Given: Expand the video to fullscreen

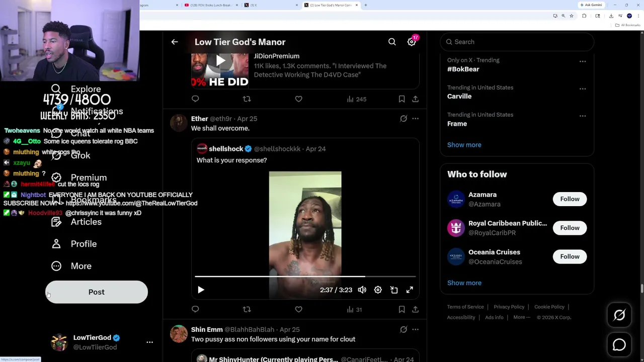Looking at the screenshot, I should [x=410, y=290].
